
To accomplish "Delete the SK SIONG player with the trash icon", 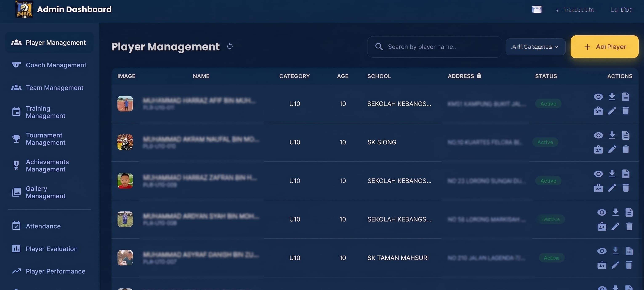I will pos(625,149).
